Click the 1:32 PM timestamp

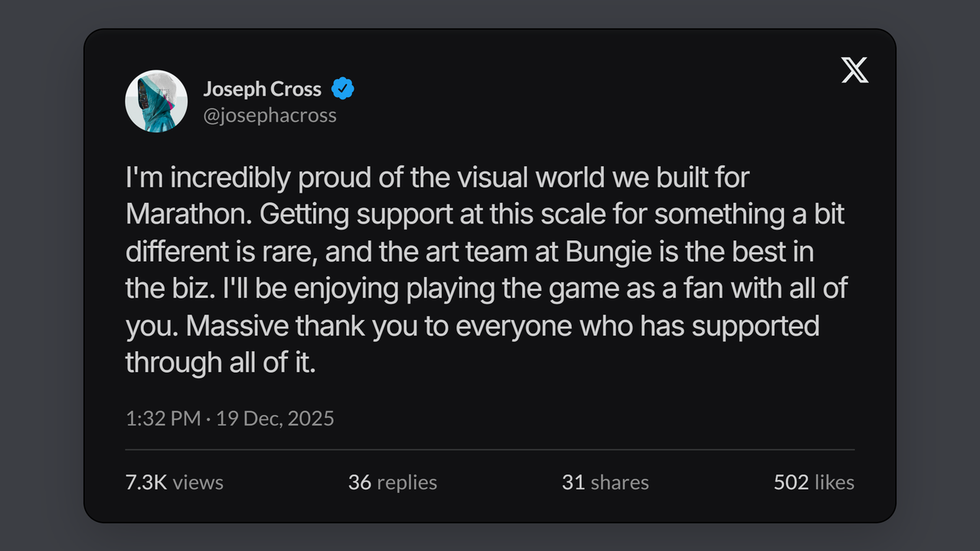[x=162, y=419]
